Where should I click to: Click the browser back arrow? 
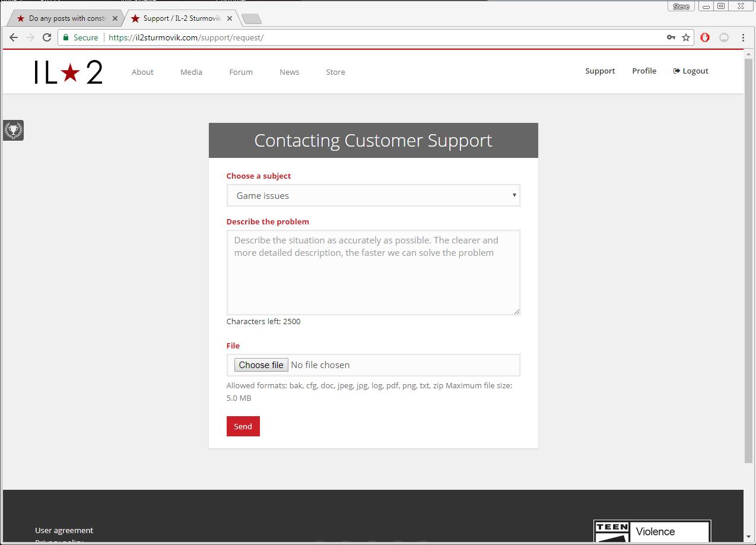14,37
